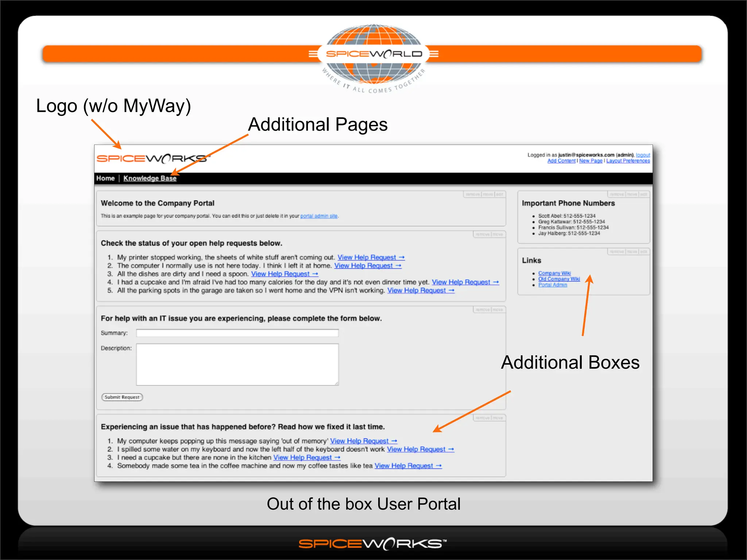
Task: Click move on the open help requests box
Action: coord(498,234)
